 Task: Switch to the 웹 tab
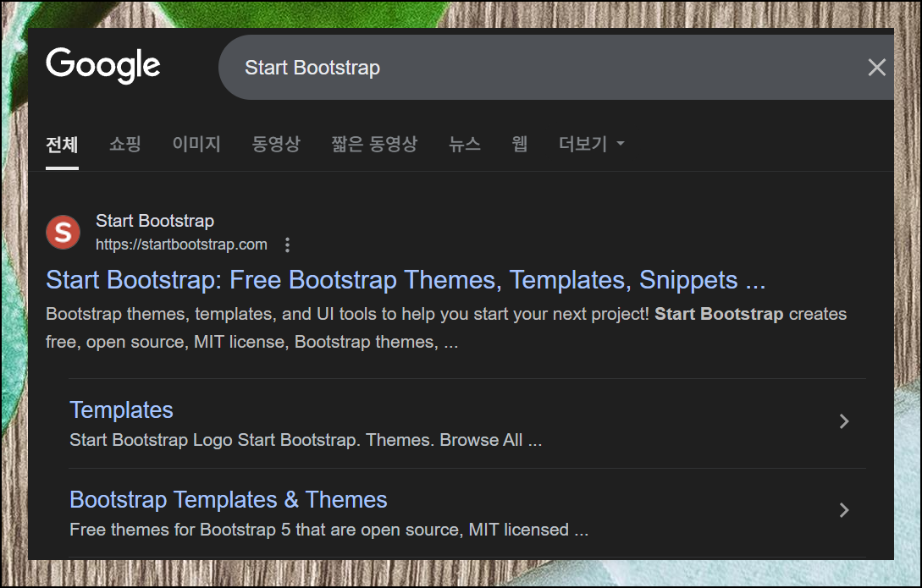(519, 143)
